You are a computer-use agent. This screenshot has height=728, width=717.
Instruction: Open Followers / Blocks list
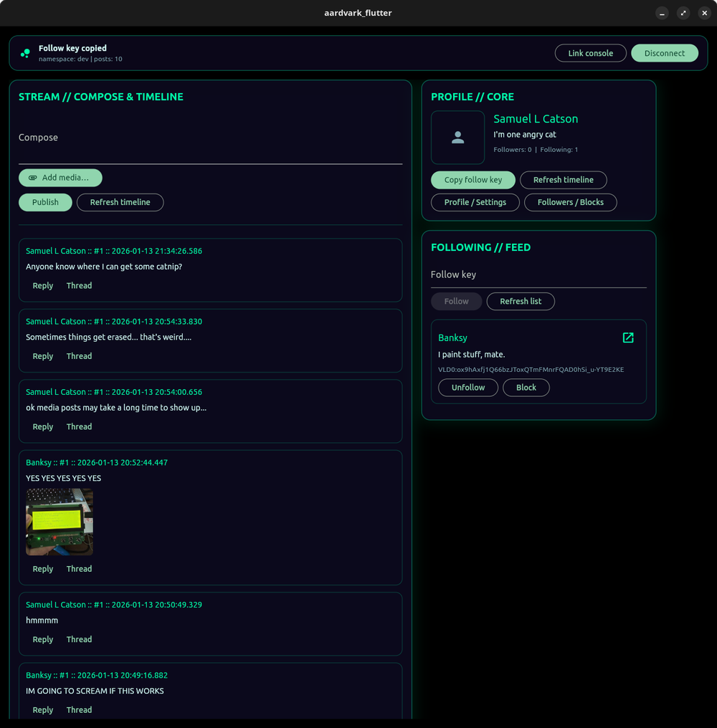(570, 202)
